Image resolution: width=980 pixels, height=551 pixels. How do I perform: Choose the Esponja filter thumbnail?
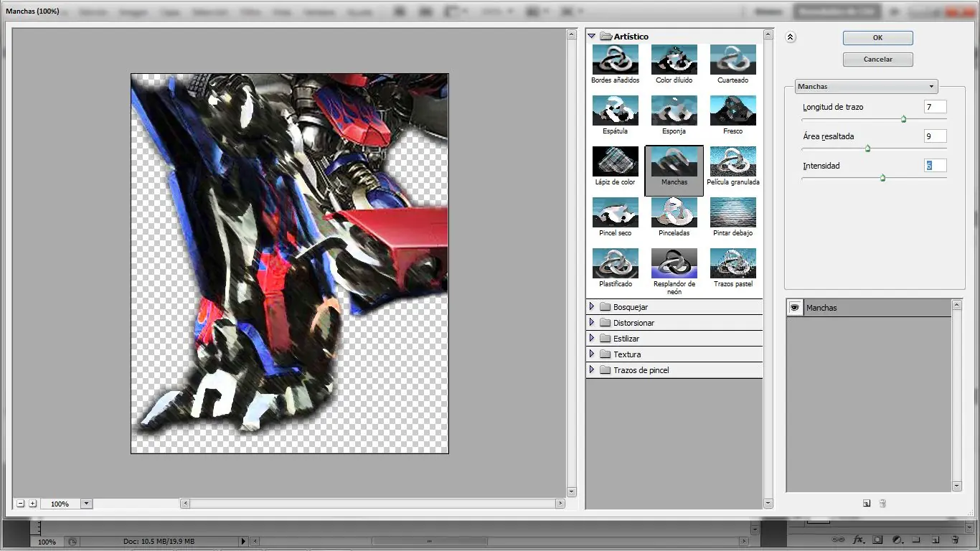pyautogui.click(x=674, y=110)
